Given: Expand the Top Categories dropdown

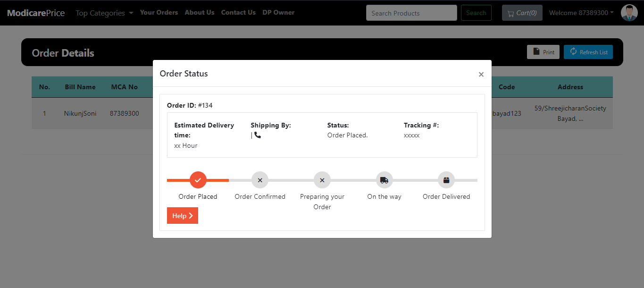Looking at the screenshot, I should (104, 13).
